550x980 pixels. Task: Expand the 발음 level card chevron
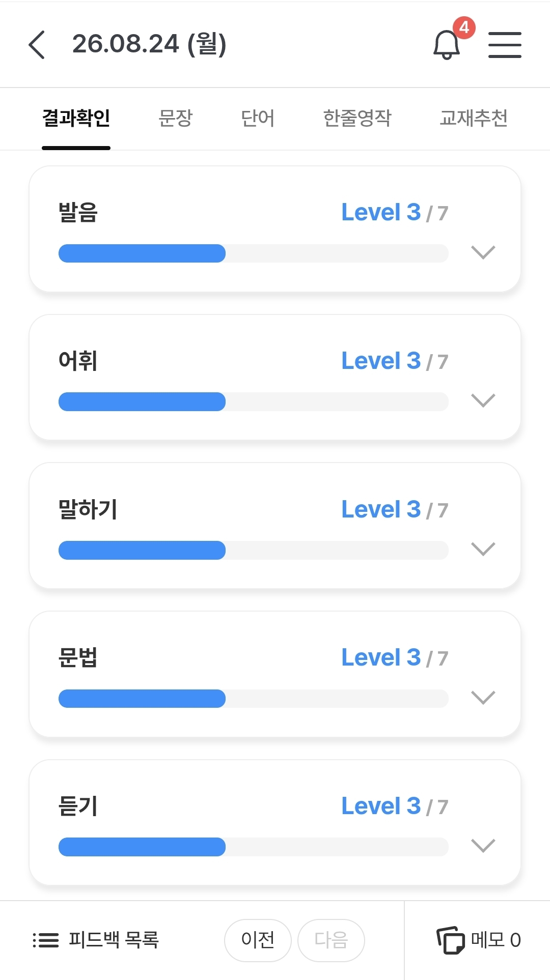[x=483, y=252]
